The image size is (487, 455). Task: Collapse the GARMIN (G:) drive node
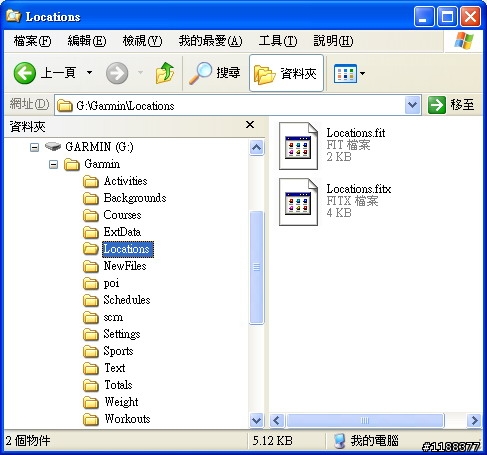click(34, 147)
